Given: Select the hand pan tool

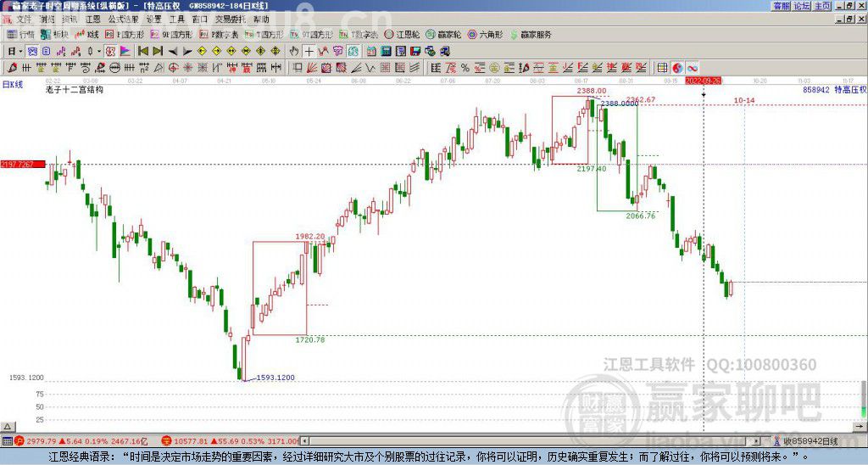Looking at the screenshot, I should click(x=294, y=52).
